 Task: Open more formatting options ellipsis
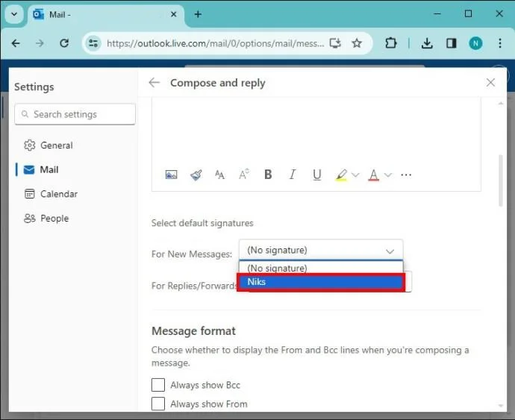[x=406, y=175]
